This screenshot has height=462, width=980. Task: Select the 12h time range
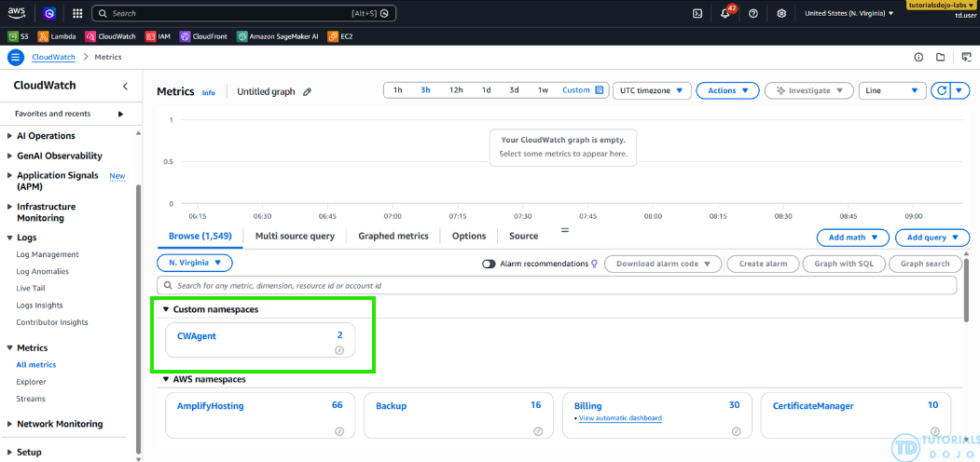456,90
